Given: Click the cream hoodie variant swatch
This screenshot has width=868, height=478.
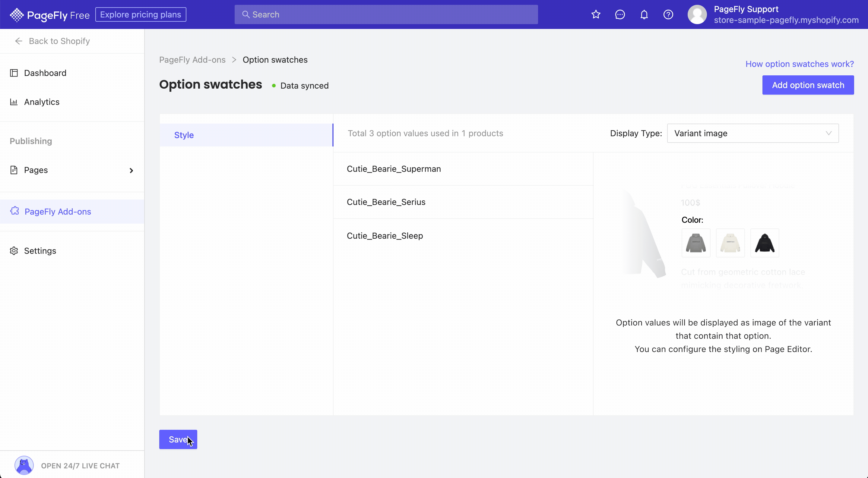Looking at the screenshot, I should 730,243.
